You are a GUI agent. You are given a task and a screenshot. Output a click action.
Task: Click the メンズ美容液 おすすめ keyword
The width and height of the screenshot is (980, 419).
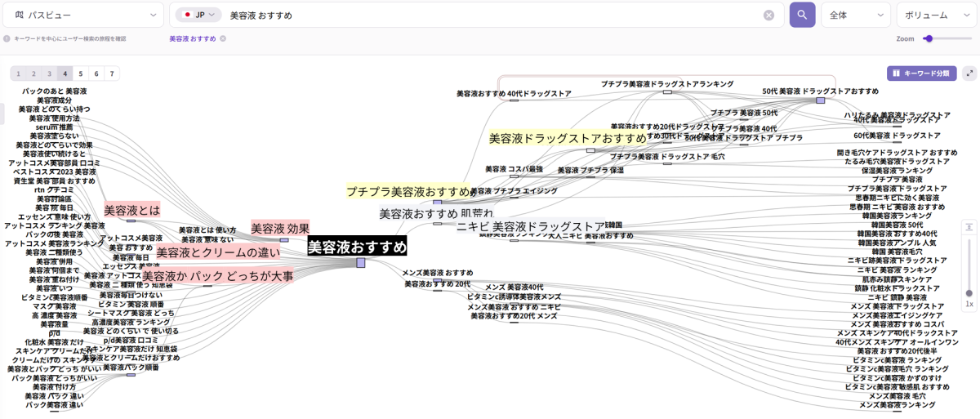(x=438, y=273)
